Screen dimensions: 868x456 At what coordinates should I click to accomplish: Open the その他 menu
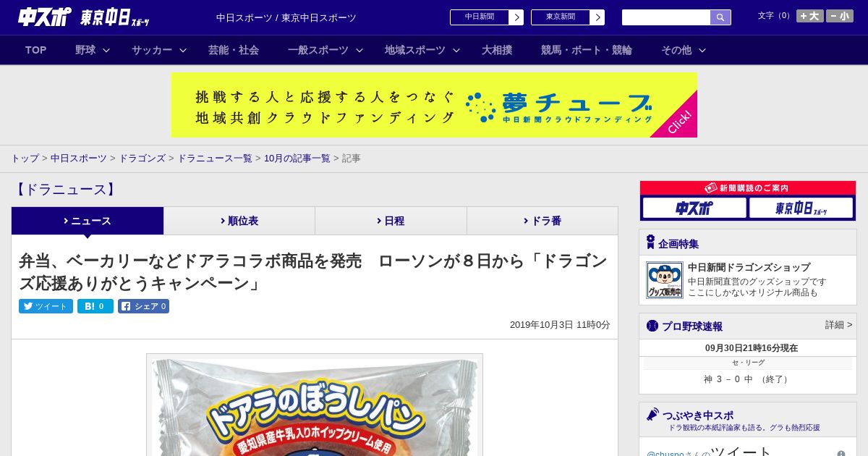coord(676,50)
